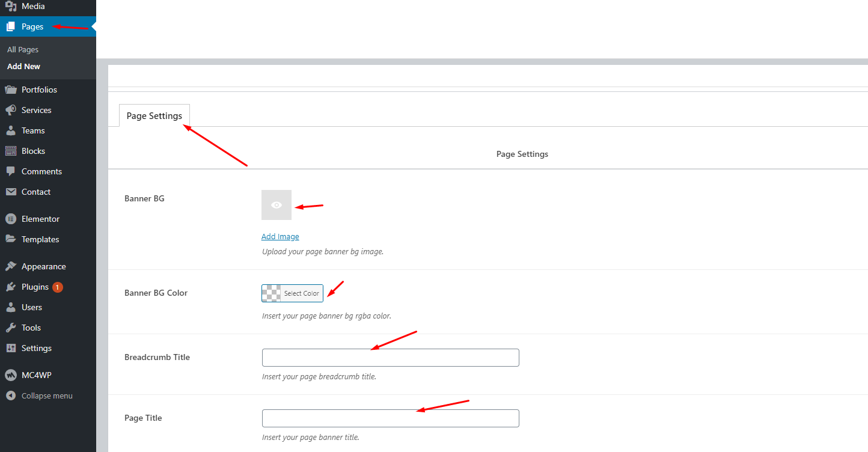
Task: Open the Teams menu label
Action: (x=33, y=130)
